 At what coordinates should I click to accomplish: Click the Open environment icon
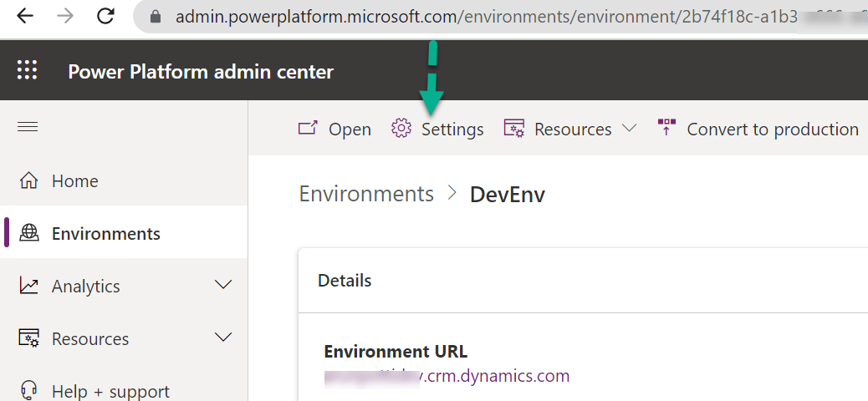coord(309,129)
